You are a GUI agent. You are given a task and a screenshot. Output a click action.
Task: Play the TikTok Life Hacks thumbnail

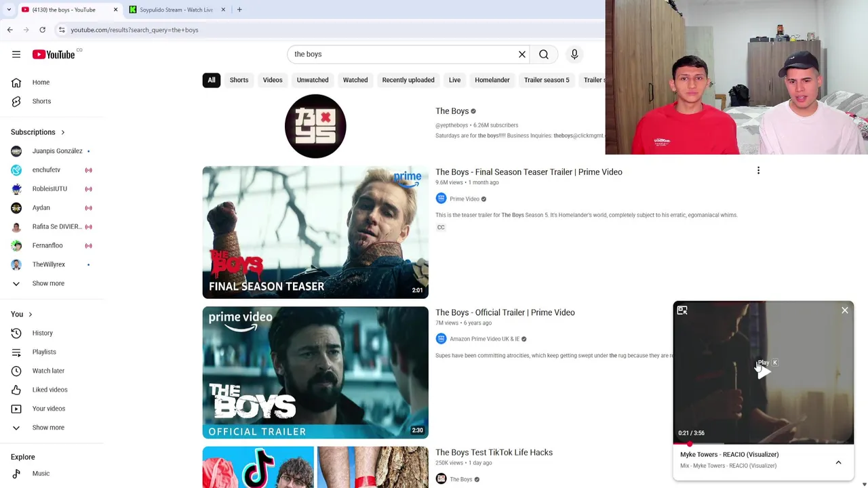pos(315,467)
